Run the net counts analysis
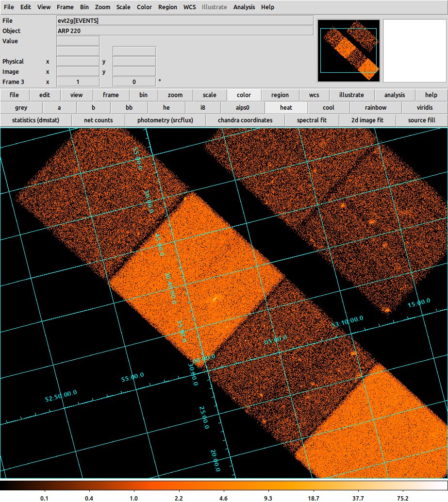448x502 pixels. pos(98,120)
